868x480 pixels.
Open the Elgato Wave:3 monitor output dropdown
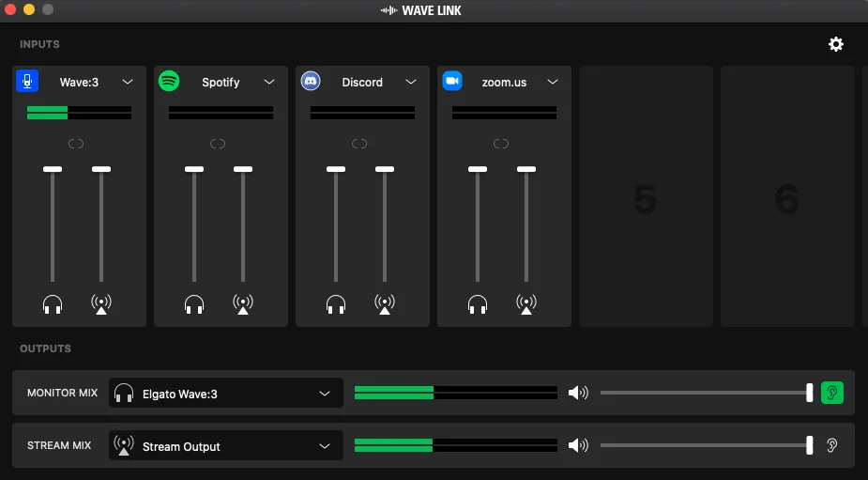(x=325, y=394)
